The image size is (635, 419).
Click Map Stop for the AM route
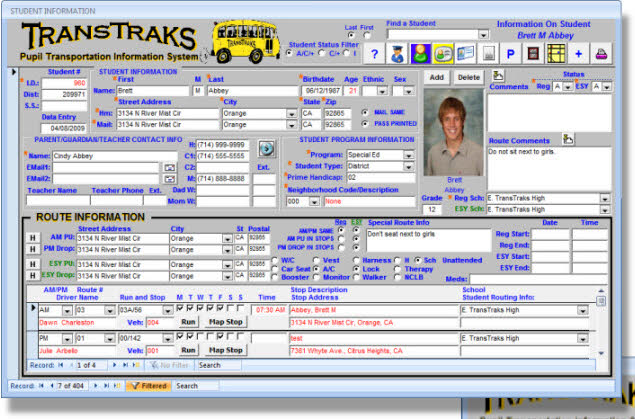[x=225, y=323]
